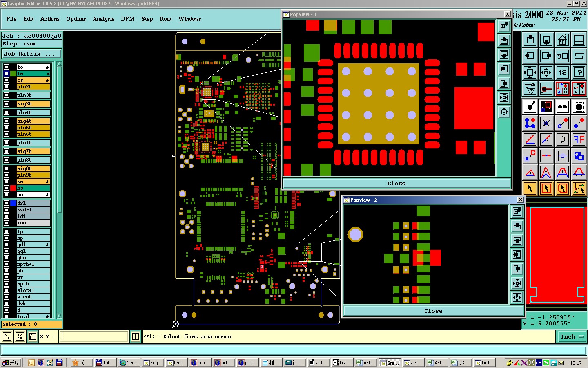Click the pan right icon in right toolbar
The height and width of the screenshot is (368, 588).
coord(546,56)
